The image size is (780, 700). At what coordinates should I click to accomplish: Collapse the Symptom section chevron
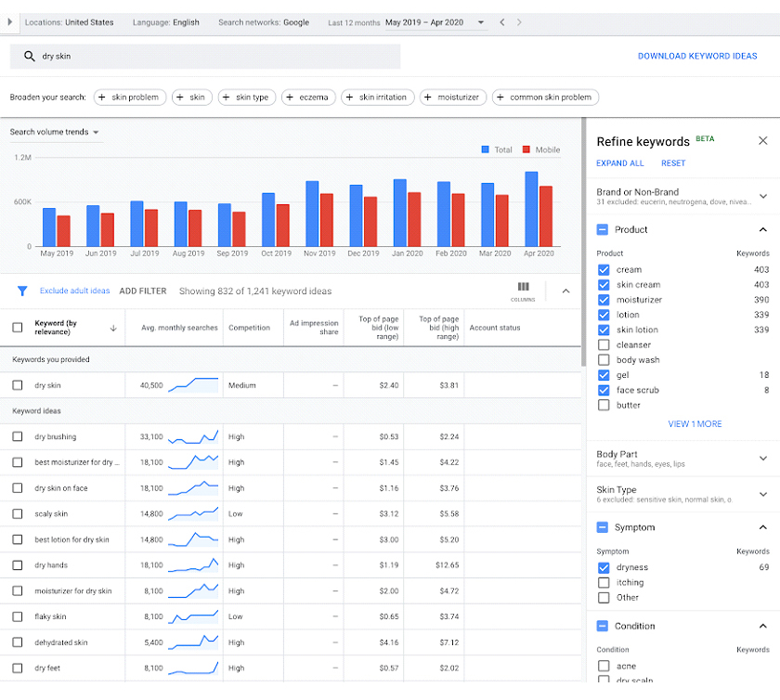(762, 527)
